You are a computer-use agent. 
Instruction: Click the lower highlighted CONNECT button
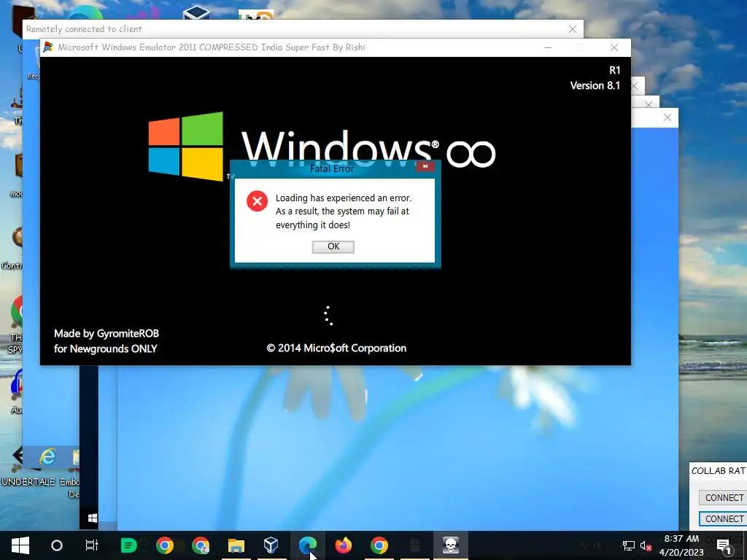coord(724,518)
